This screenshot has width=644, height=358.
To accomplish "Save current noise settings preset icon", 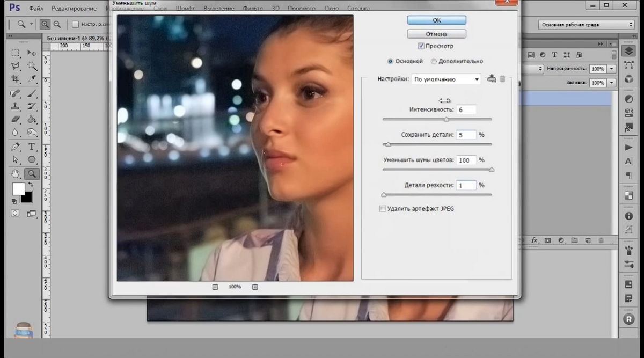I will pos(492,79).
